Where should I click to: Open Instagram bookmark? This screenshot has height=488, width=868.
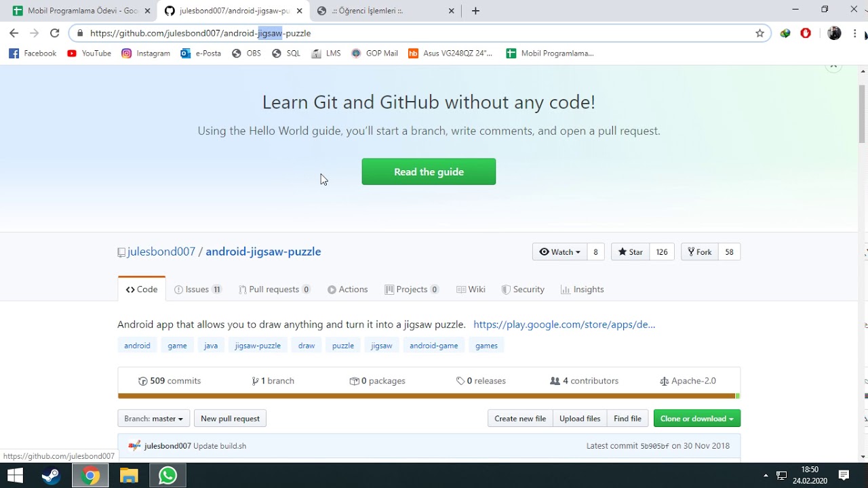[146, 53]
